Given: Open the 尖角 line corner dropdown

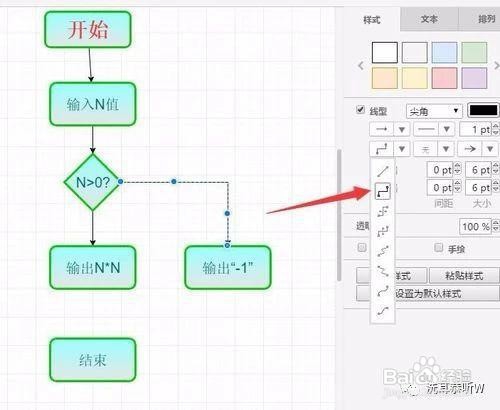Looking at the screenshot, I should pos(434,111).
